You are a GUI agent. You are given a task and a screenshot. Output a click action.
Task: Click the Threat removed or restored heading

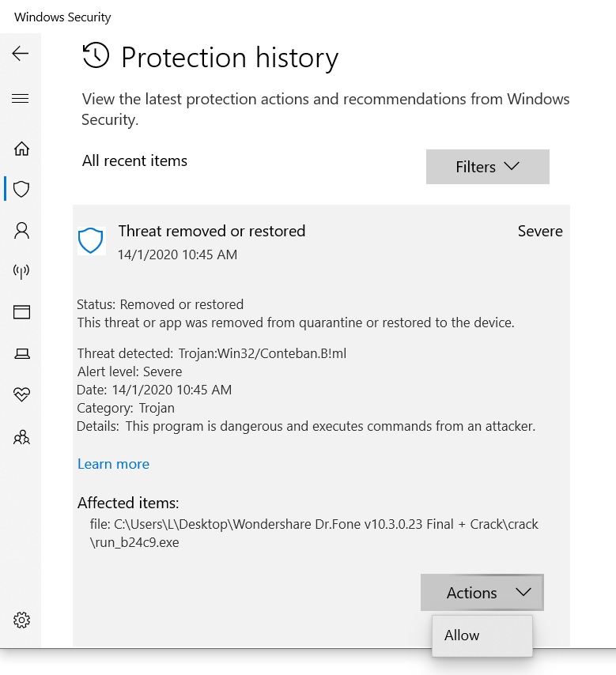pyautogui.click(x=212, y=231)
